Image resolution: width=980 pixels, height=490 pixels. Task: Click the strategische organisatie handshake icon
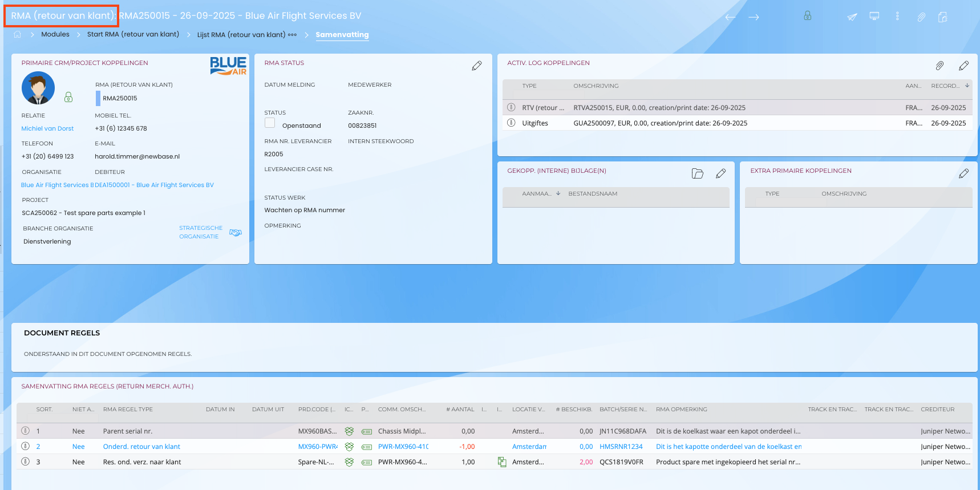pyautogui.click(x=236, y=232)
